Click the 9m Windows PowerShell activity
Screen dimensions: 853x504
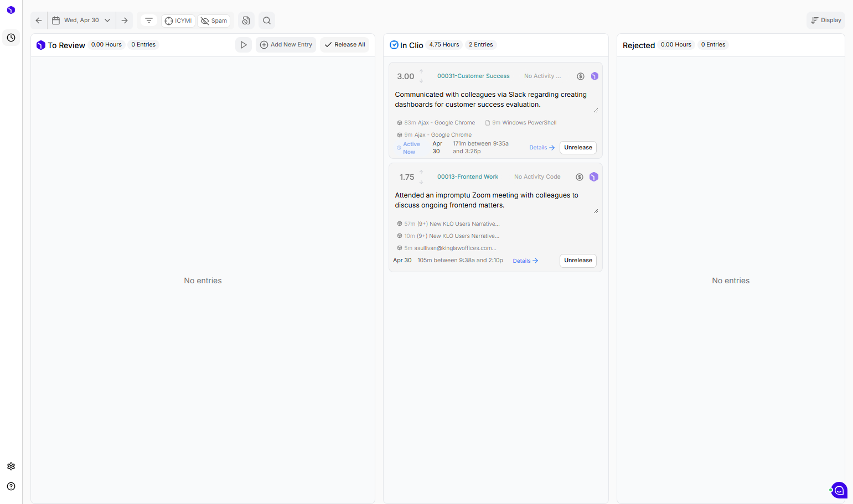[x=521, y=123]
